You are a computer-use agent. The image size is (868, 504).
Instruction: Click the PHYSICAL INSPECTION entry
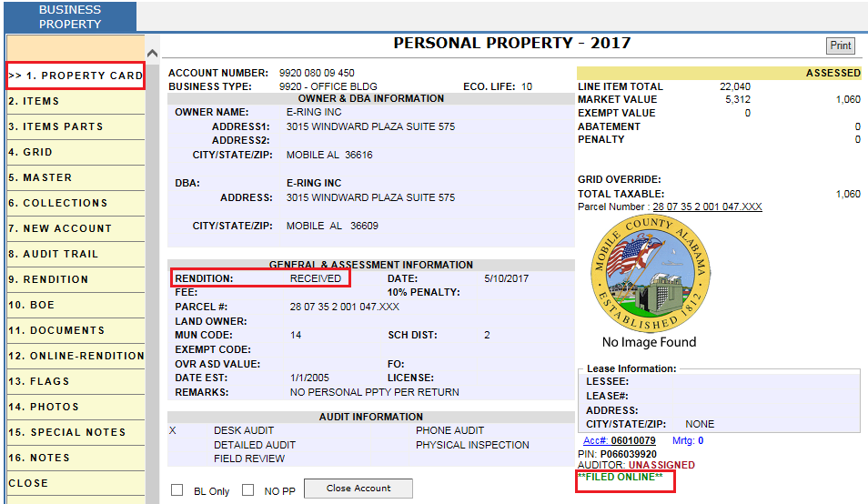click(x=472, y=445)
